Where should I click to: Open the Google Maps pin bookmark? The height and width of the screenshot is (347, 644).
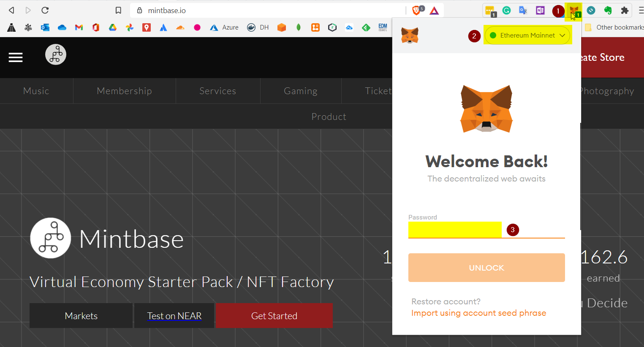click(x=147, y=27)
